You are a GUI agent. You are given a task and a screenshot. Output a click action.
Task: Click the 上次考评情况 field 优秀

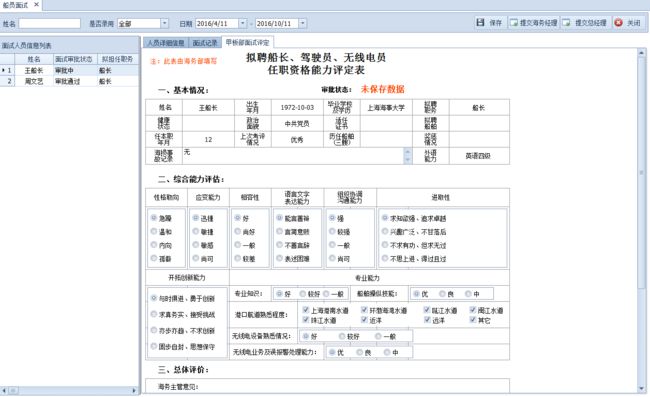(297, 140)
